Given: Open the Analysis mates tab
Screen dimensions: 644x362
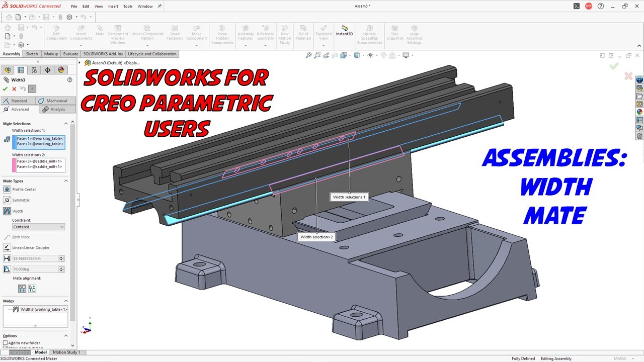Looking at the screenshot, I should 57,109.
